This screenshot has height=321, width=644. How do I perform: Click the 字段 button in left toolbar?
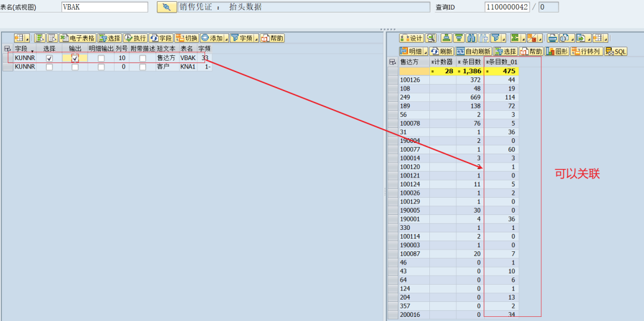160,38
